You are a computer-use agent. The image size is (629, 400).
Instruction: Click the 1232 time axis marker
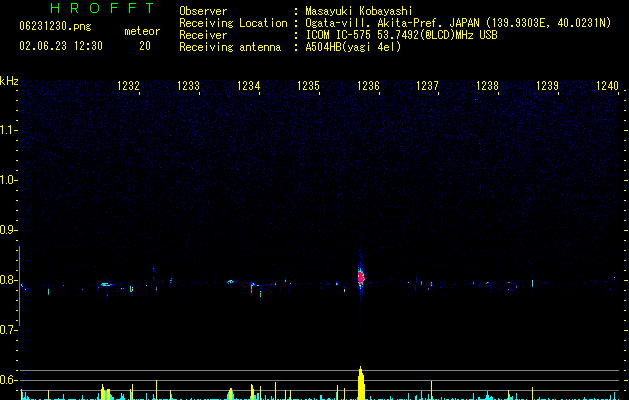click(128, 86)
